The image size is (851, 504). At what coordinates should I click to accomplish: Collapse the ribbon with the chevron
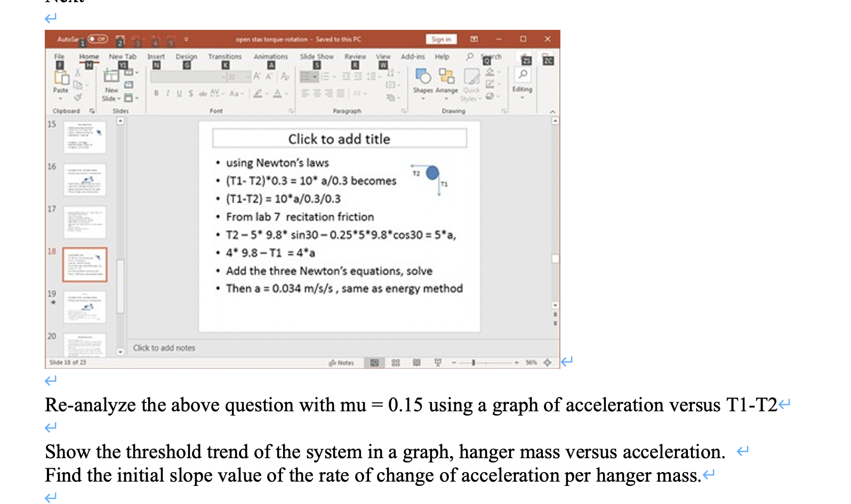pos(552,111)
